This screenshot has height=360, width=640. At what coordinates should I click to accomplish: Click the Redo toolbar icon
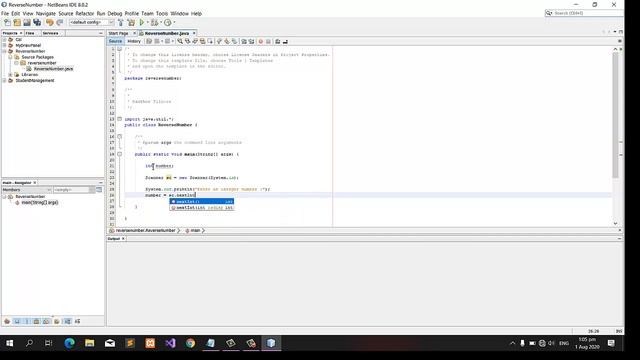(60, 22)
